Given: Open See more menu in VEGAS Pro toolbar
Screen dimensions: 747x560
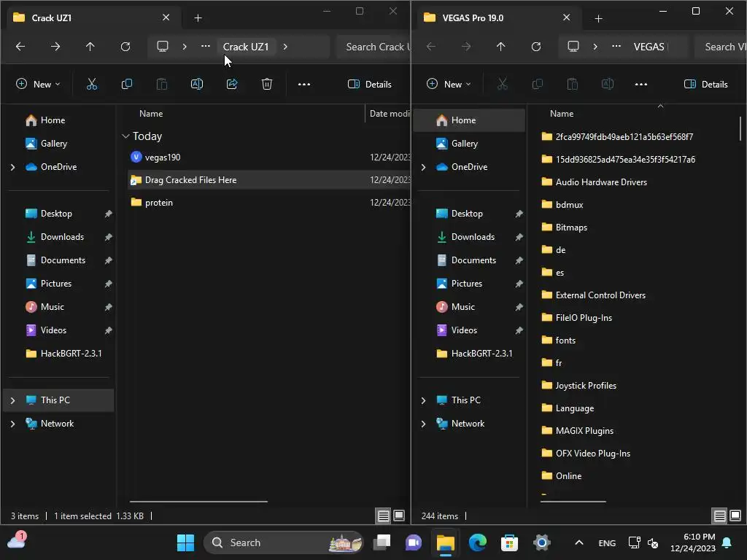Looking at the screenshot, I should (641, 85).
